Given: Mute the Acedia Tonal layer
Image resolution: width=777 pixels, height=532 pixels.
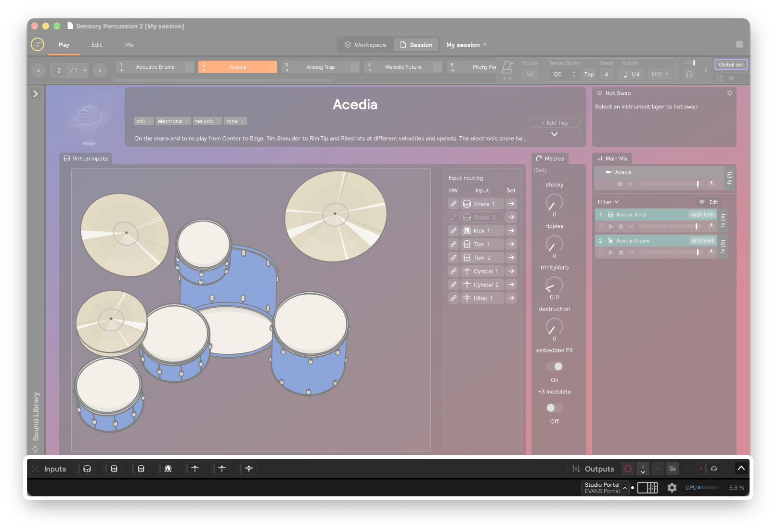Looking at the screenshot, I should tap(631, 226).
